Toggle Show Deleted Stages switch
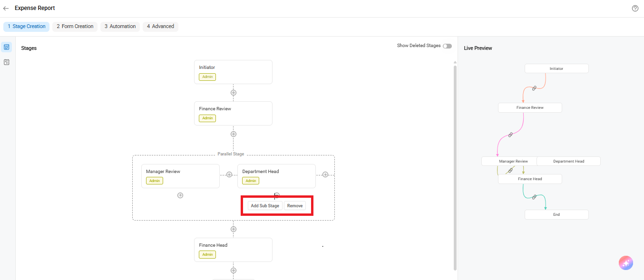 (447, 46)
